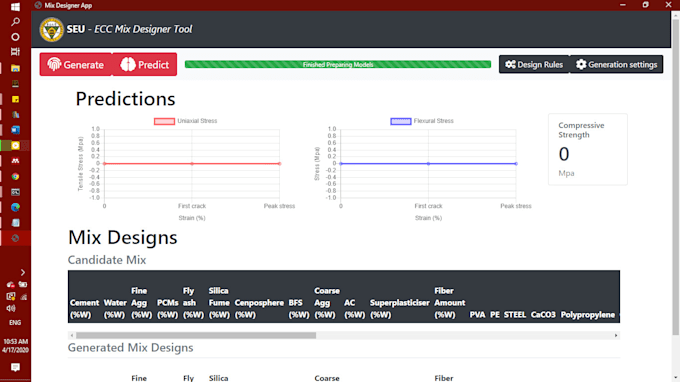
Task: Open the clock showing 10:53 AM
Action: click(15, 346)
